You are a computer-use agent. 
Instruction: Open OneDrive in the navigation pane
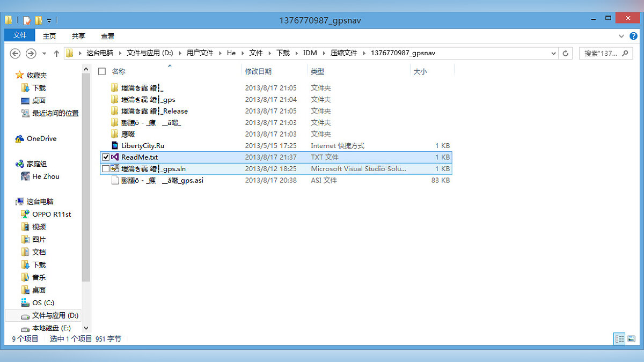(41, 138)
